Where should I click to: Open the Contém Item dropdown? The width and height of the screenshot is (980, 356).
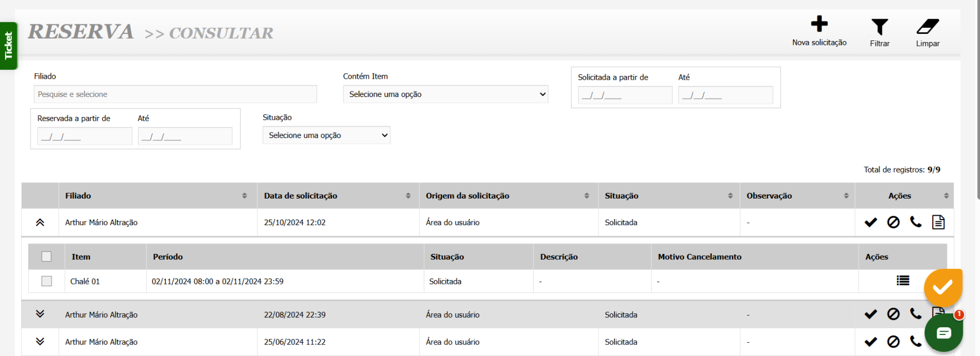445,94
